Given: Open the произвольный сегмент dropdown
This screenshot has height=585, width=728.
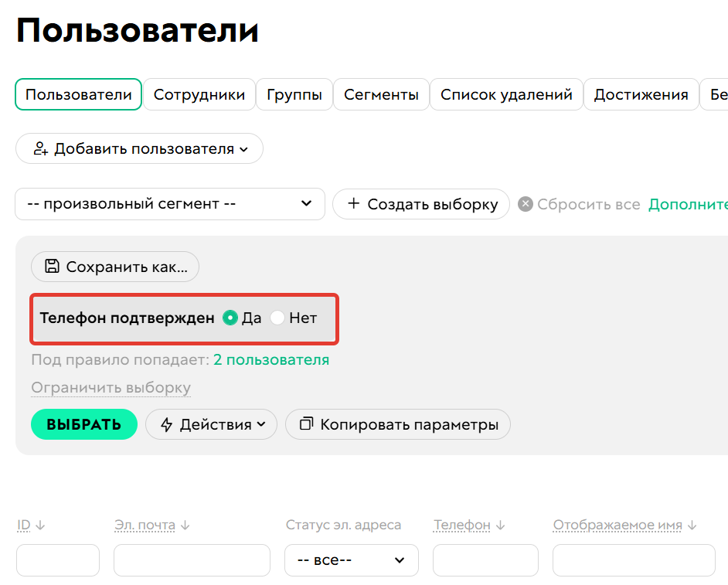Looking at the screenshot, I should tap(170, 203).
